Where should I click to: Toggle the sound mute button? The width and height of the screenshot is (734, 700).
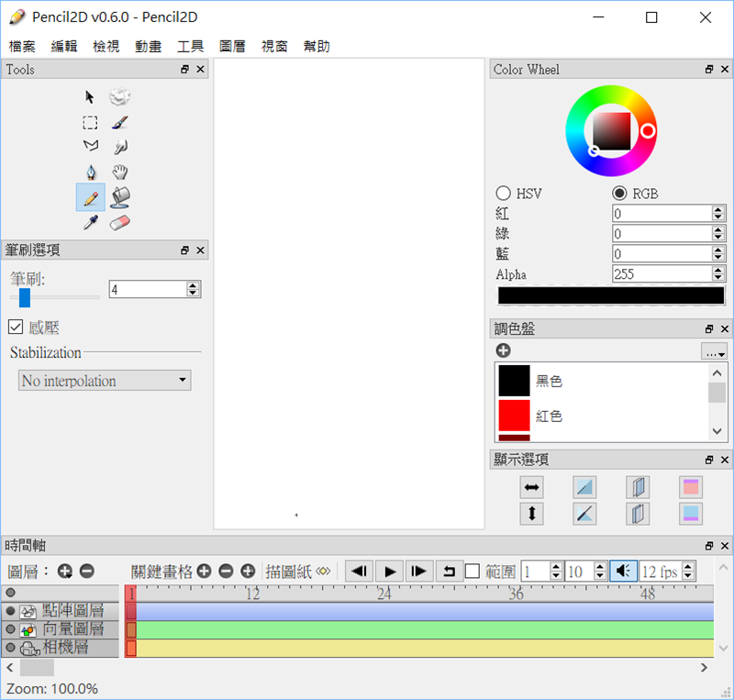click(622, 572)
